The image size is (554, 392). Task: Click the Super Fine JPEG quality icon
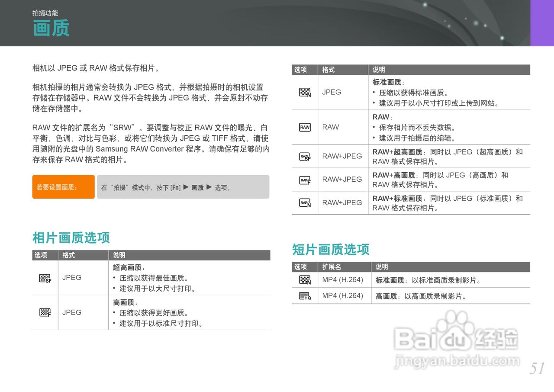point(45,278)
